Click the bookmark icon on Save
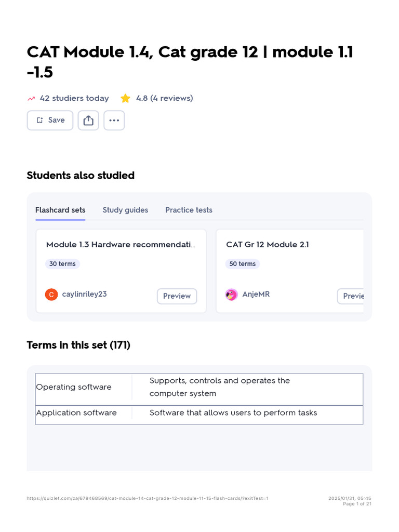 tap(40, 121)
